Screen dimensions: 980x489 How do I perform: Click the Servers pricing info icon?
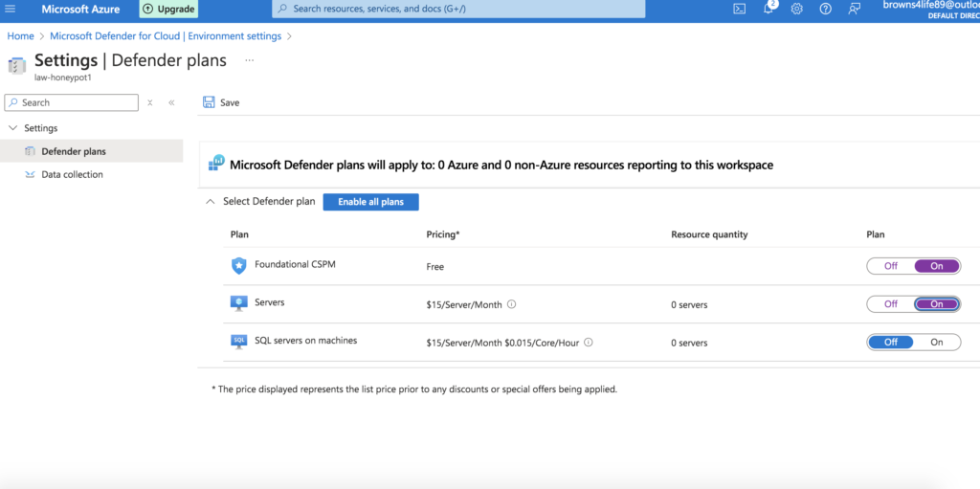coord(511,304)
